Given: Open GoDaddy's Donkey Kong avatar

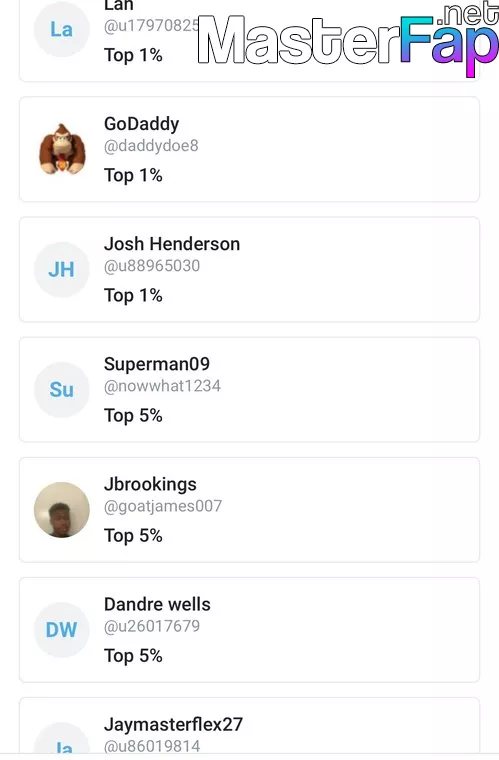Looking at the screenshot, I should click(x=62, y=149).
